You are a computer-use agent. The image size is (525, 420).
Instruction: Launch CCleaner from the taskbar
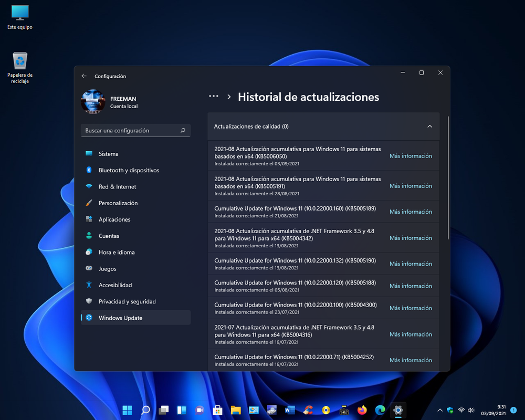(308, 410)
